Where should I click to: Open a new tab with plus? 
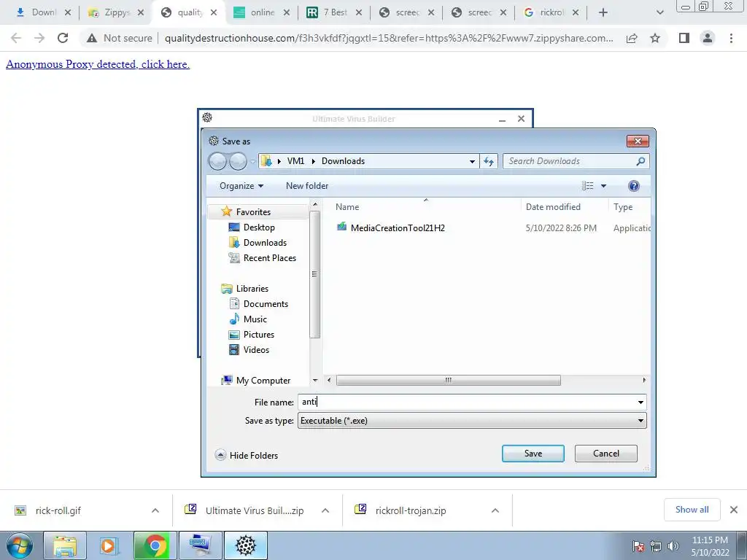point(603,13)
